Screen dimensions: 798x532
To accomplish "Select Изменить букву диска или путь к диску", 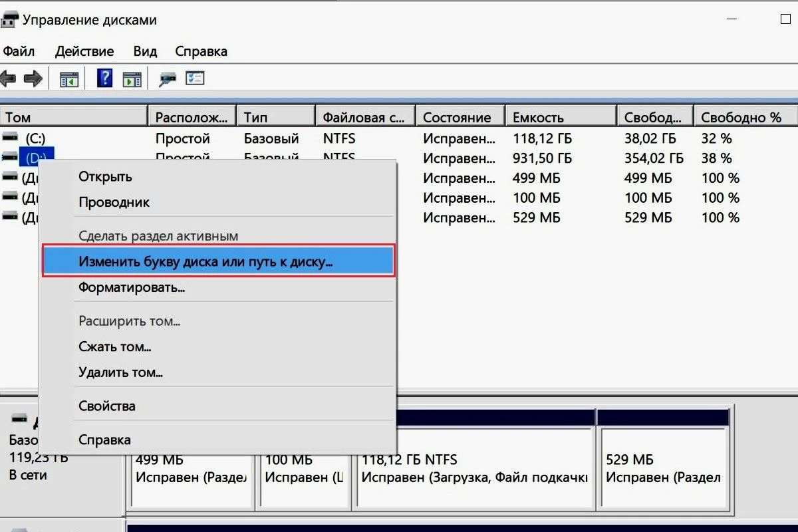I will pyautogui.click(x=219, y=261).
